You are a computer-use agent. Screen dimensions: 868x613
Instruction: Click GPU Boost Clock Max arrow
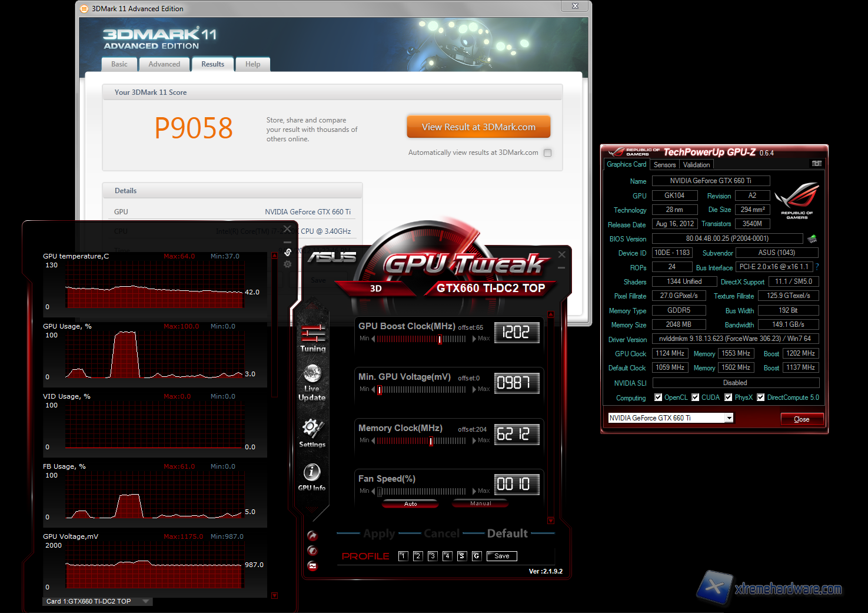[x=474, y=339]
